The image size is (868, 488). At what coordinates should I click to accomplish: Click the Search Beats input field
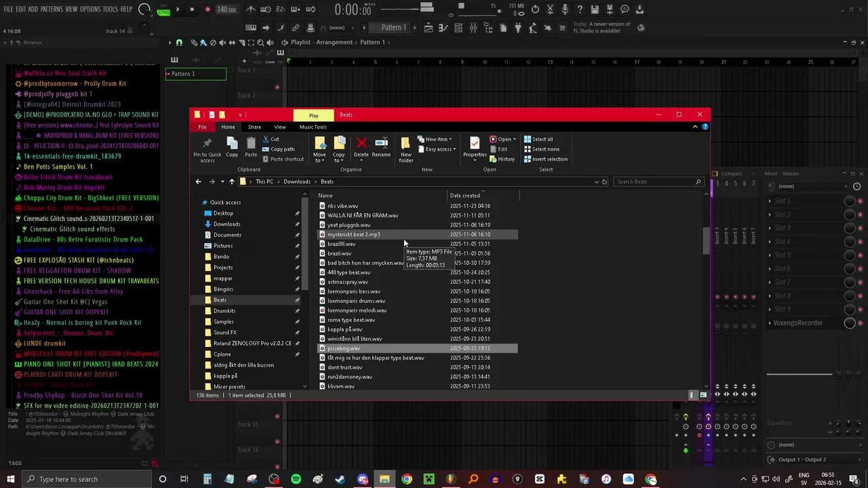[658, 182]
